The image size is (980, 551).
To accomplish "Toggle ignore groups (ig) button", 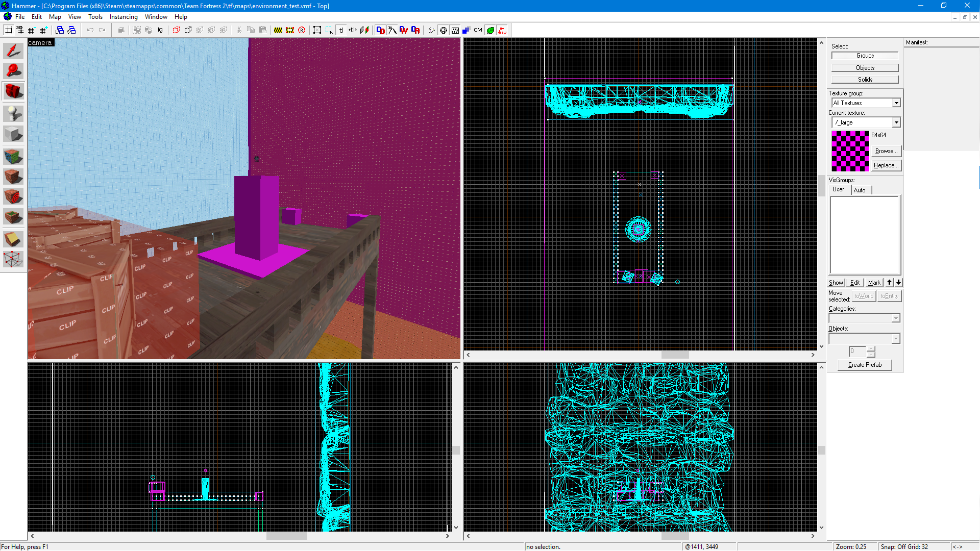I will [x=160, y=30].
